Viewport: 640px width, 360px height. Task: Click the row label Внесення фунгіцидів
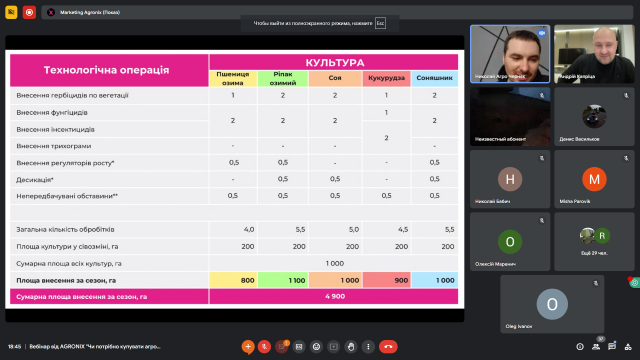click(52, 112)
